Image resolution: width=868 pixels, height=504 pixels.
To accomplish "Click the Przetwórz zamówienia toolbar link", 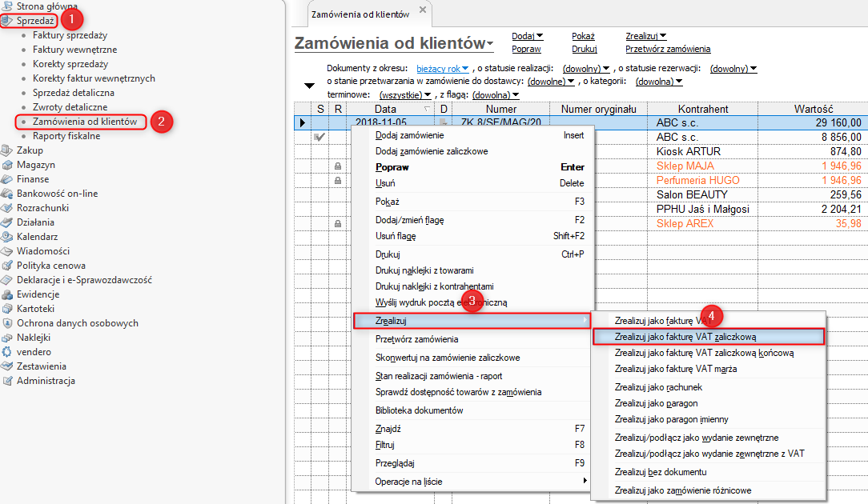I will 668,50.
